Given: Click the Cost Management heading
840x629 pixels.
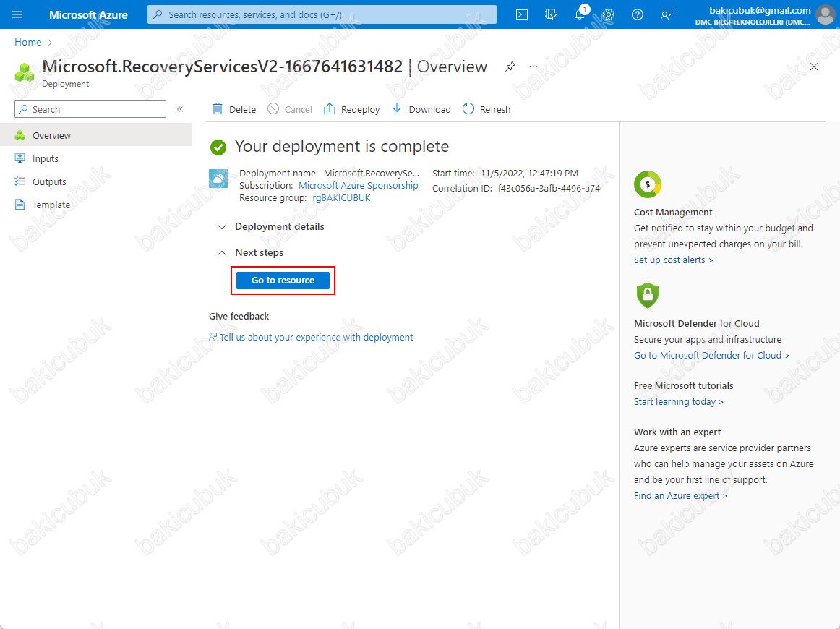Looking at the screenshot, I should point(673,212).
